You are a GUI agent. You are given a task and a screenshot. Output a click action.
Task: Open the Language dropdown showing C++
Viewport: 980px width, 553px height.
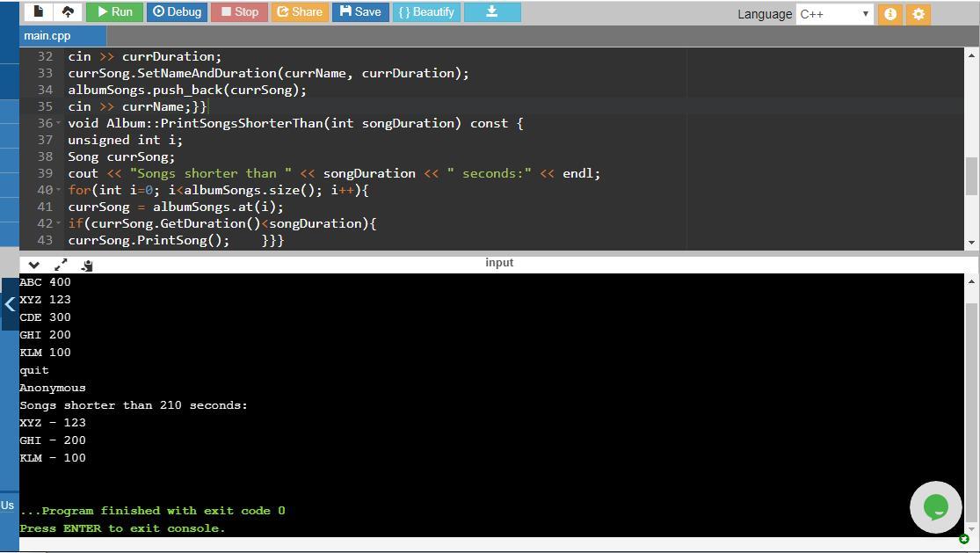[x=834, y=14]
